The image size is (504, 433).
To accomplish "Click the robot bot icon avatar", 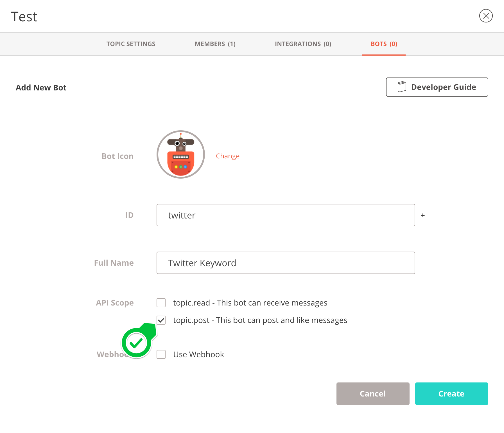I will pyautogui.click(x=181, y=154).
